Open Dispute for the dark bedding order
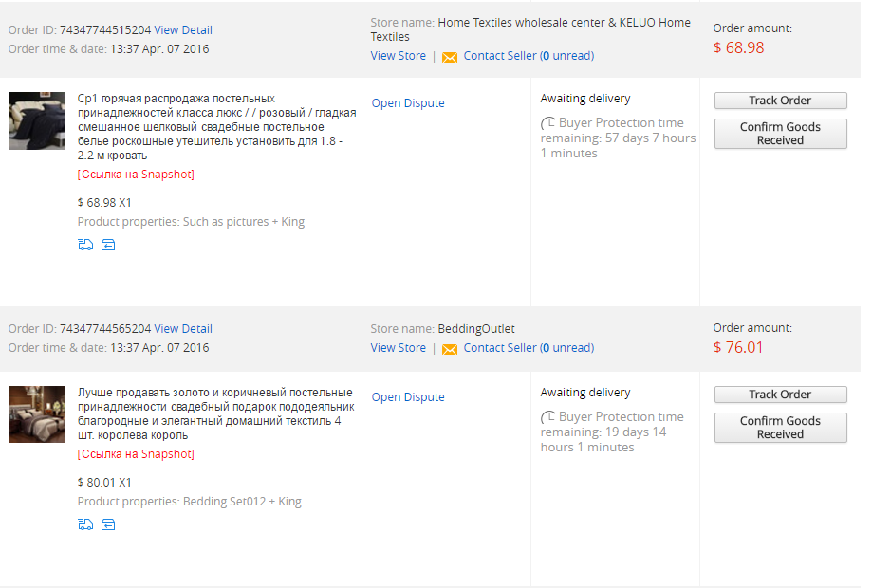This screenshot has width=872, height=588. pos(408,102)
